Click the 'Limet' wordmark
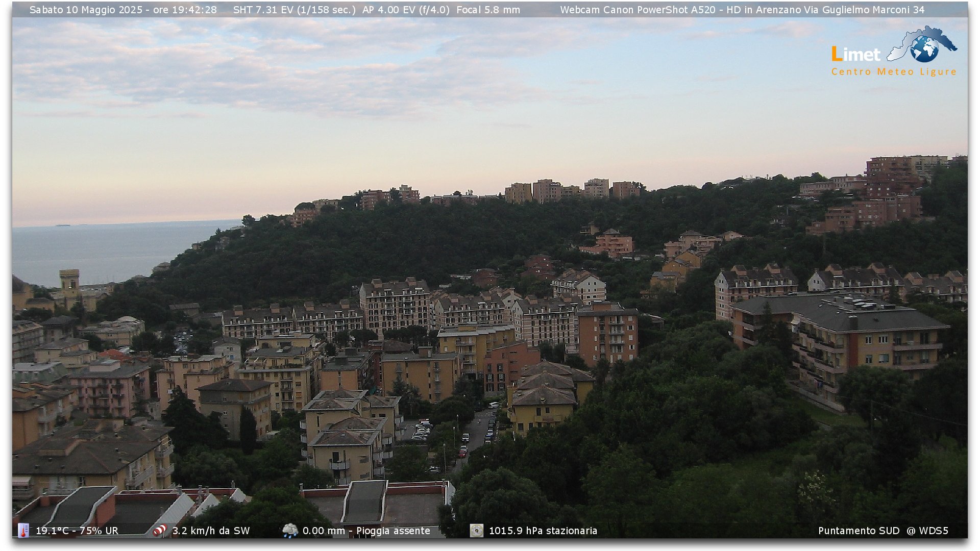 856,54
